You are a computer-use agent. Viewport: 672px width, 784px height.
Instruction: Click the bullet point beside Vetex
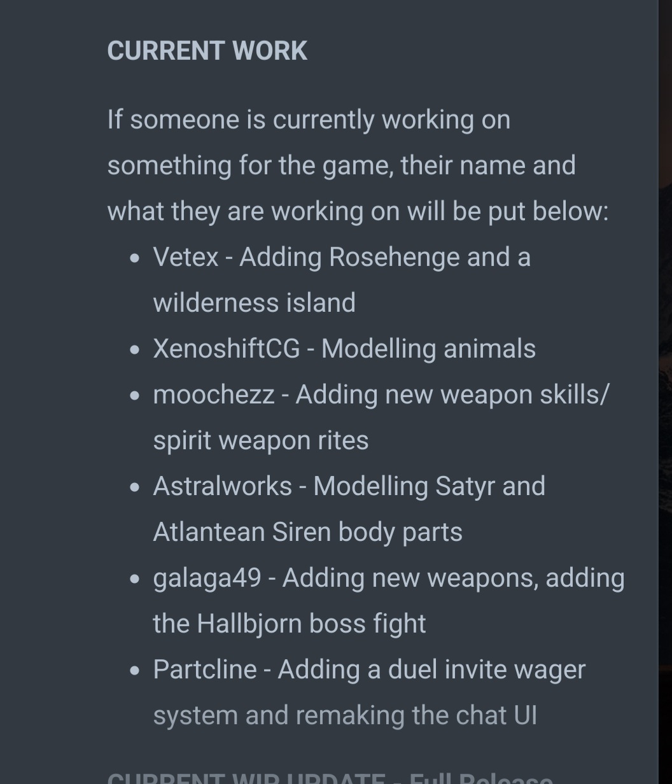(134, 258)
